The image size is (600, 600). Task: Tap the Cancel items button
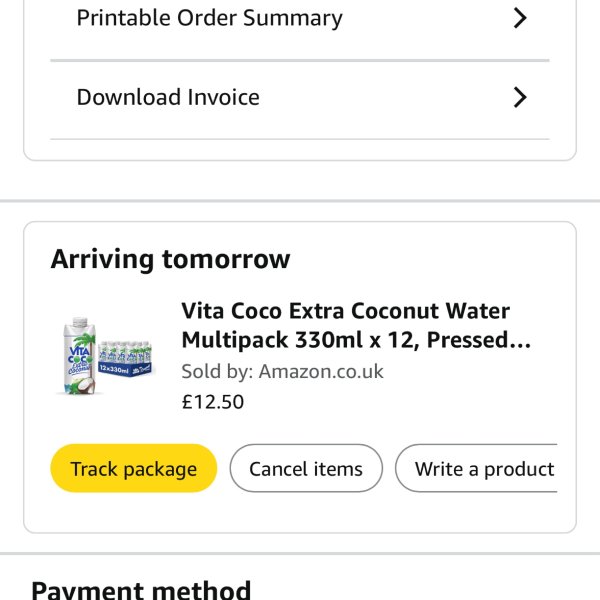tap(306, 469)
